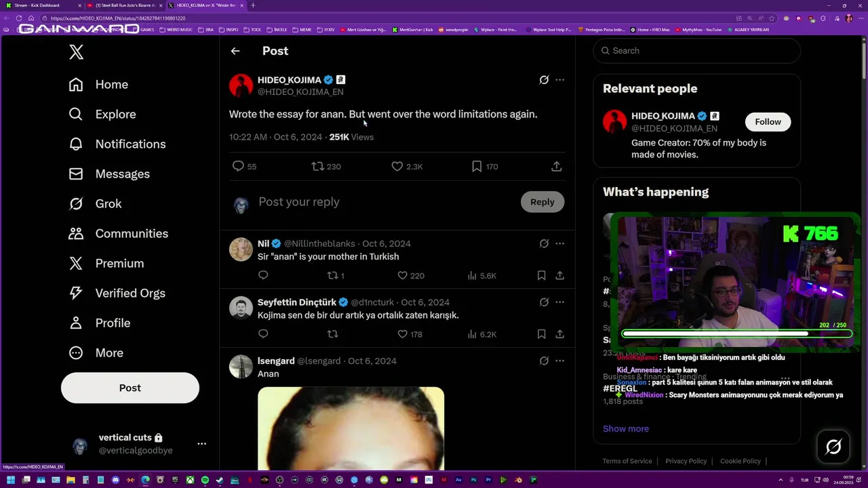Bookmark Nil's reply
This screenshot has height=488, width=868.
(x=541, y=276)
